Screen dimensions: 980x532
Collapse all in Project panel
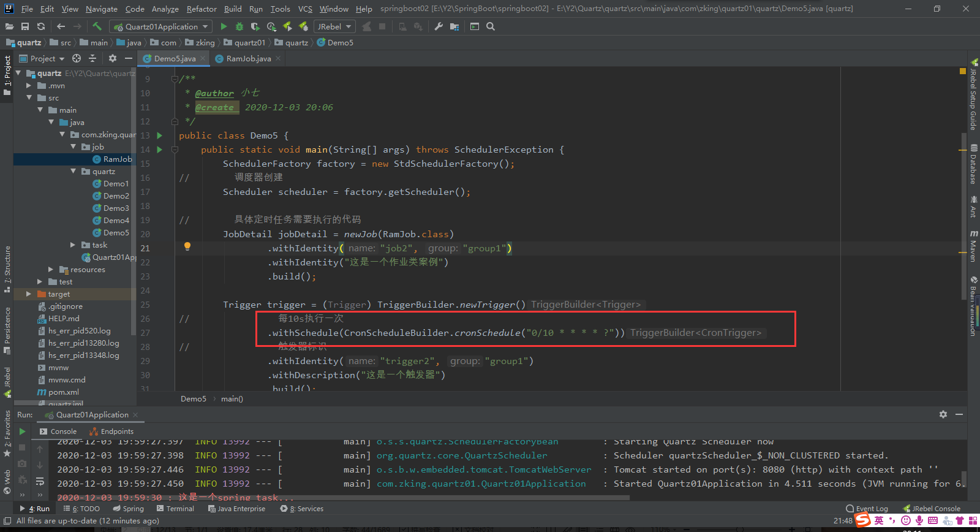[x=92, y=58]
